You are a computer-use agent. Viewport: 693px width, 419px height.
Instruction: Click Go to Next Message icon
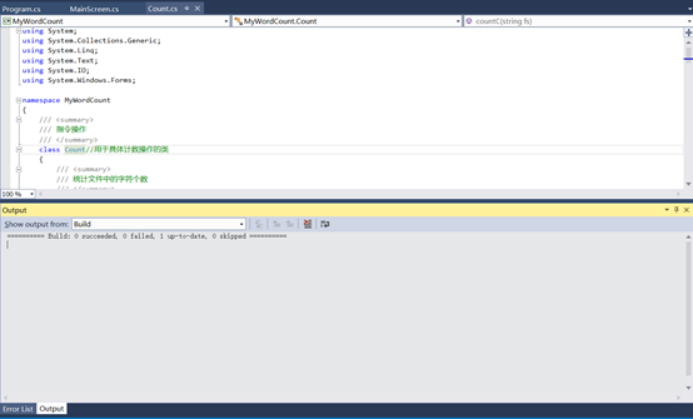pyautogui.click(x=290, y=224)
